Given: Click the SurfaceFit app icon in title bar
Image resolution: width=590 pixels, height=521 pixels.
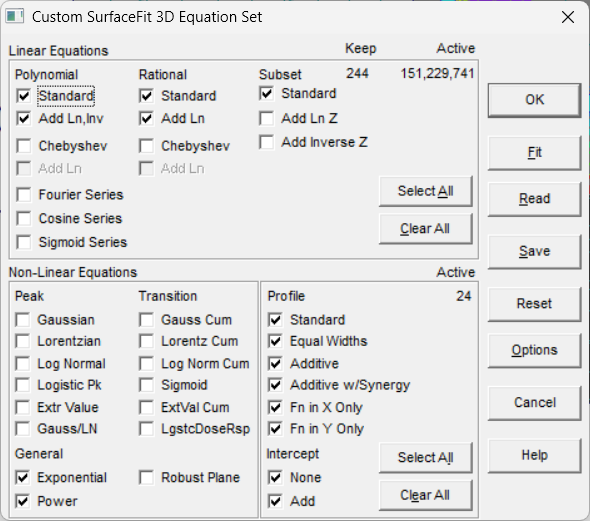Looking at the screenshot, I should click(15, 17).
